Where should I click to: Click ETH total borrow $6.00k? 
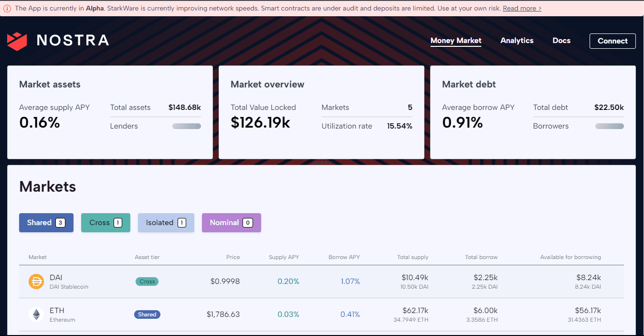486,311
